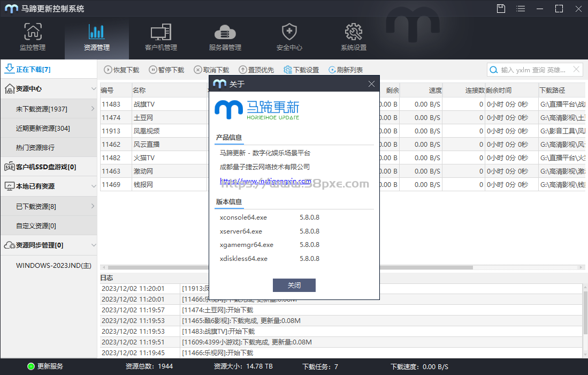Screen dimensions: 588x375
Task: Click the 关闭 button in About dialog
Action: click(294, 286)
